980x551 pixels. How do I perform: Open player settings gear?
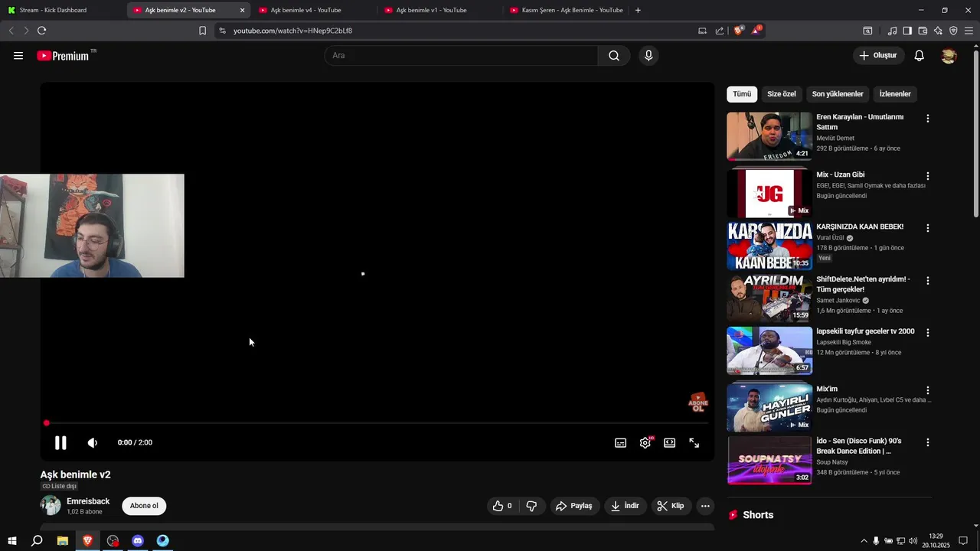645,442
